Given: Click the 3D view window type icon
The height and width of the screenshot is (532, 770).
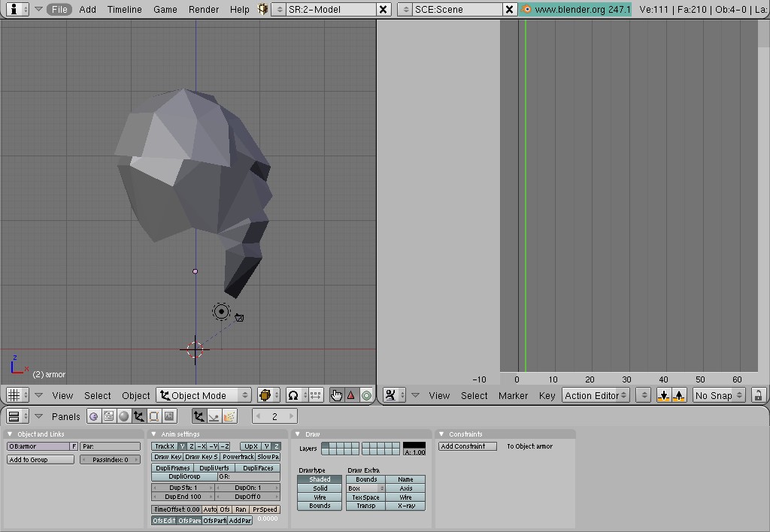Looking at the screenshot, I should point(14,395).
